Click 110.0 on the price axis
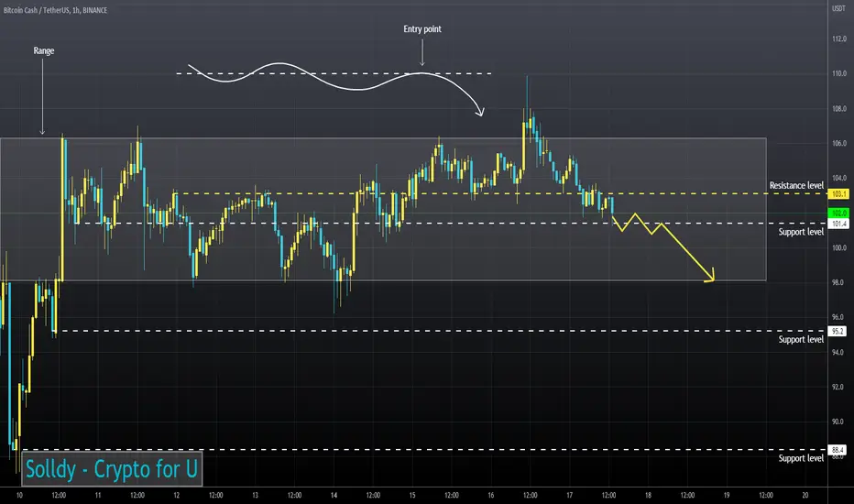This screenshot has height=504, width=854. point(839,73)
